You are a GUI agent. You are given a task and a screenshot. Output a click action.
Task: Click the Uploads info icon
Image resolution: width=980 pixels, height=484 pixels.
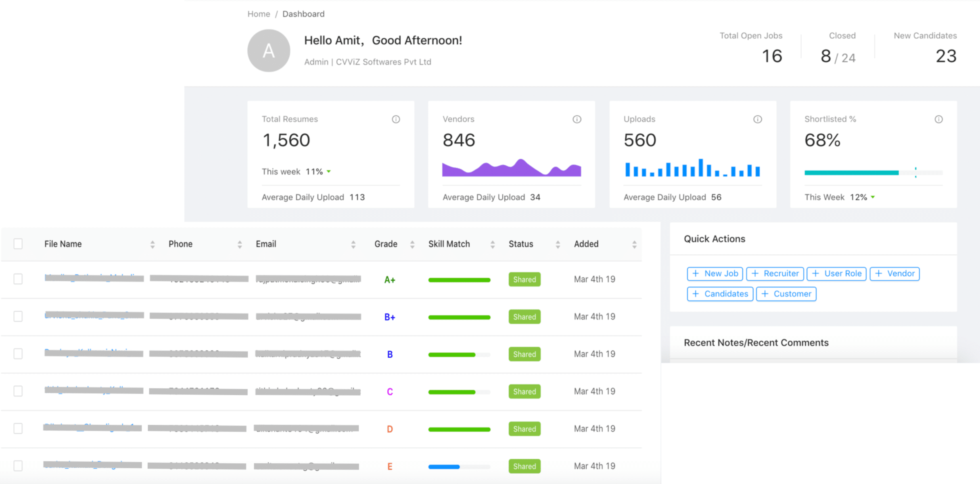757,119
